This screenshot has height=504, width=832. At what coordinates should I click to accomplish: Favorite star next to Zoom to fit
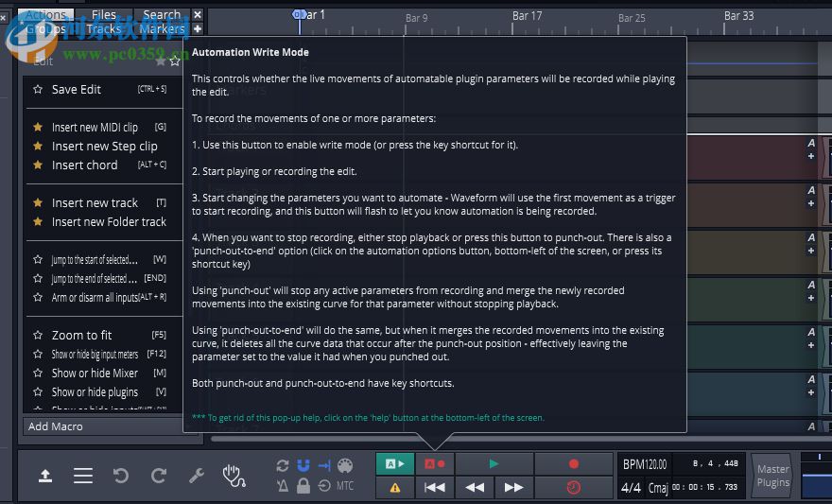click(38, 336)
